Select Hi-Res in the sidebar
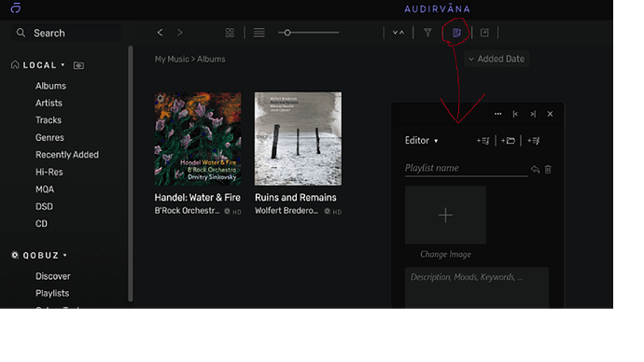This screenshot has width=644, height=362. pyautogui.click(x=49, y=172)
